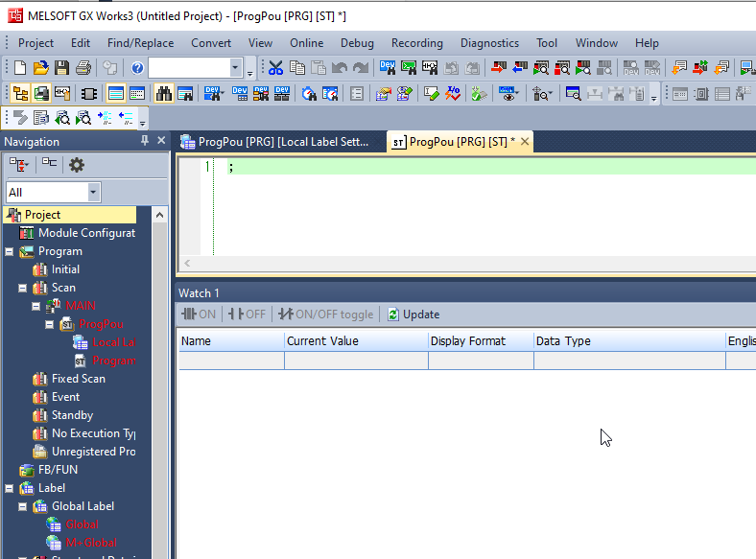Click the navigation settings gear icon
Image resolution: width=756 pixels, height=559 pixels.
(77, 165)
